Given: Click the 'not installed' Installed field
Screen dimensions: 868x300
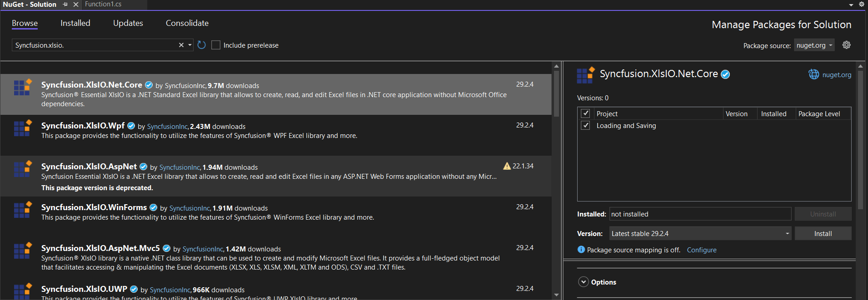Looking at the screenshot, I should click(700, 214).
